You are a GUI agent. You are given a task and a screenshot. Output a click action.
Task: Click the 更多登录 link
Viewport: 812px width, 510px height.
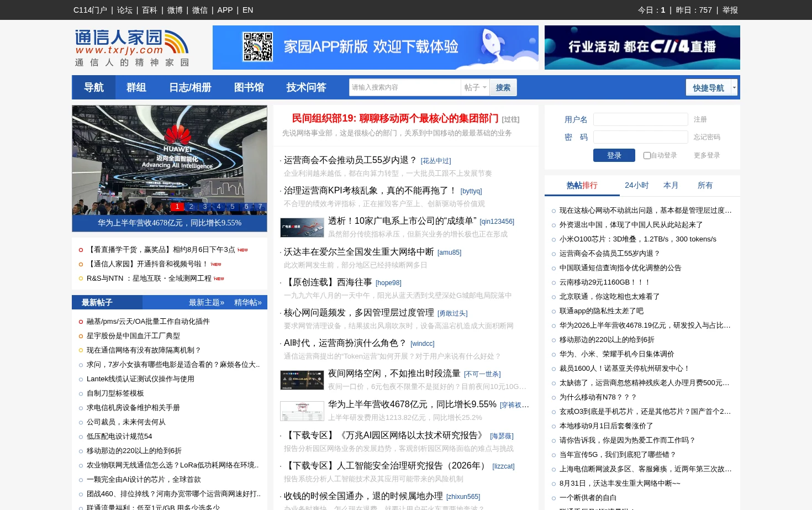tap(707, 155)
